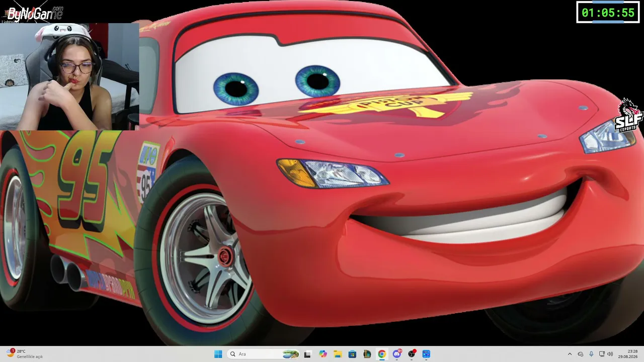Click the 01:05:55 stream timer

pyautogui.click(x=608, y=12)
